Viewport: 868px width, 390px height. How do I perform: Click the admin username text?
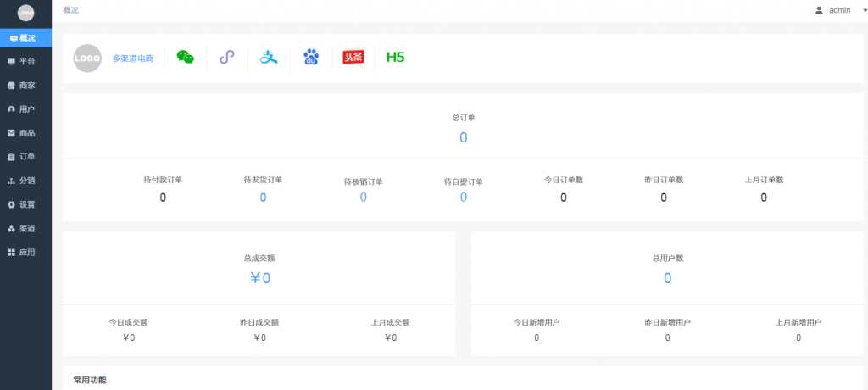click(839, 10)
